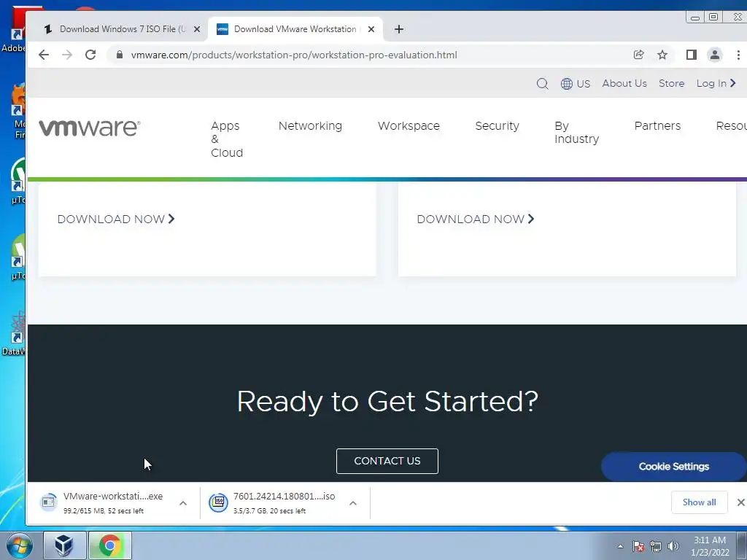Click the CONTACT US button

click(x=387, y=461)
